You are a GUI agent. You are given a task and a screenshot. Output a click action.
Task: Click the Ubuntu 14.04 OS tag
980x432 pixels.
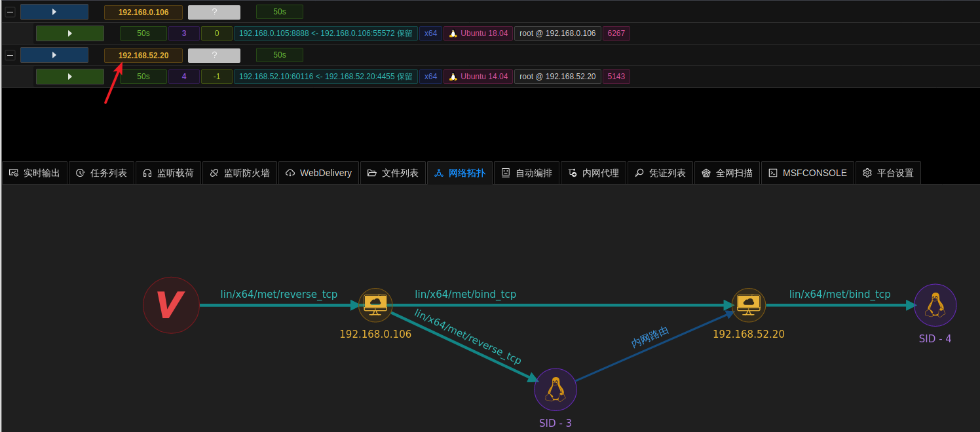pos(478,77)
